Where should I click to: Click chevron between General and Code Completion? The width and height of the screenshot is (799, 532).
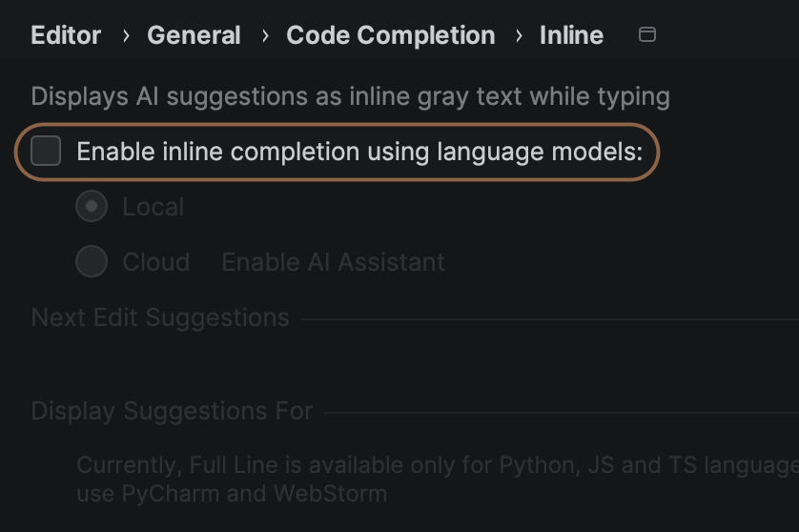tap(265, 35)
